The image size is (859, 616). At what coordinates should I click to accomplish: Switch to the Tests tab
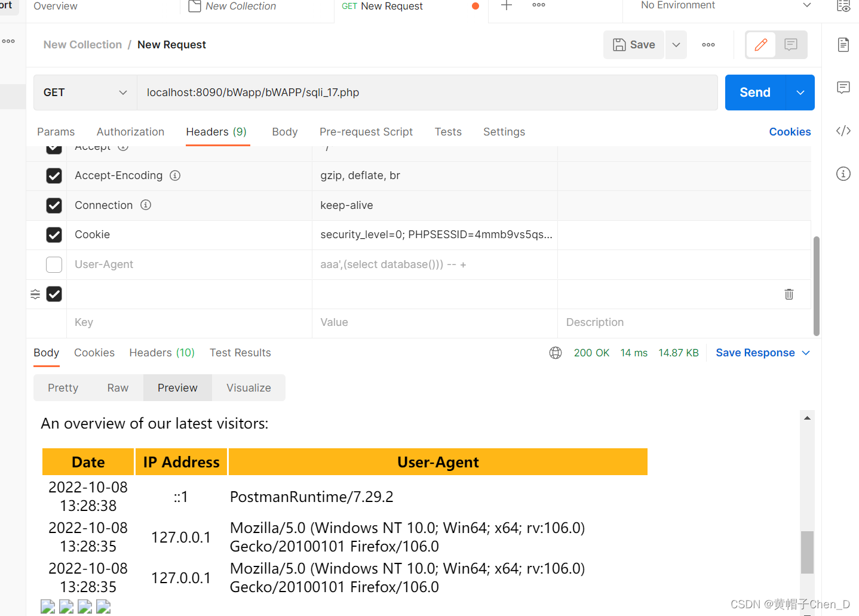448,131
